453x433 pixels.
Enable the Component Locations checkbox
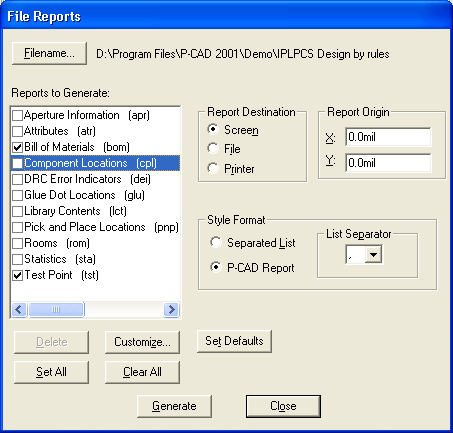click(17, 163)
